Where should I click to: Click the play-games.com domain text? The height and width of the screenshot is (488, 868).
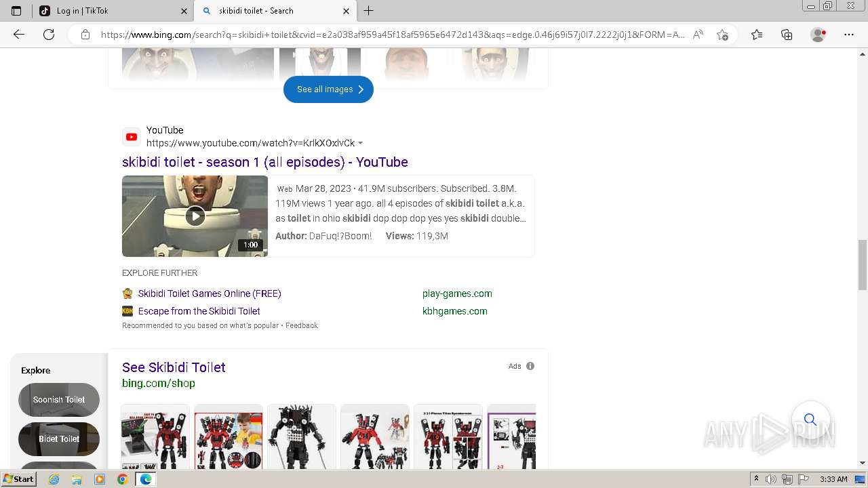(x=457, y=293)
